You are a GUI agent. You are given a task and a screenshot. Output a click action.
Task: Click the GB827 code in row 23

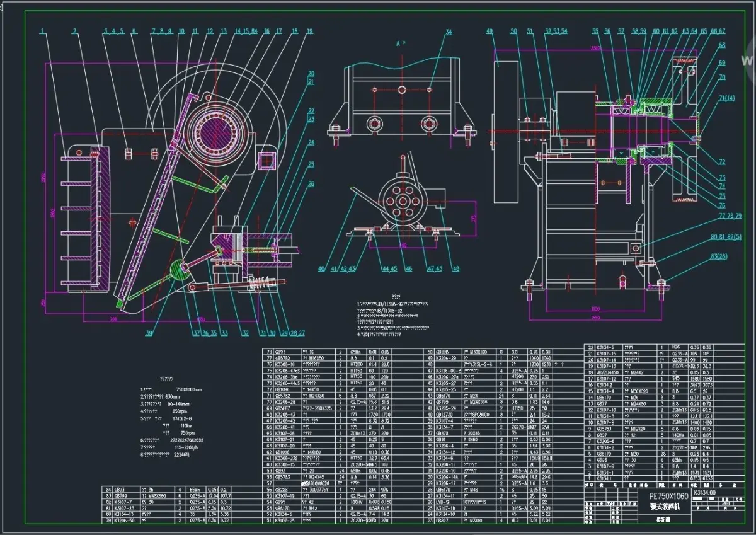point(442,521)
